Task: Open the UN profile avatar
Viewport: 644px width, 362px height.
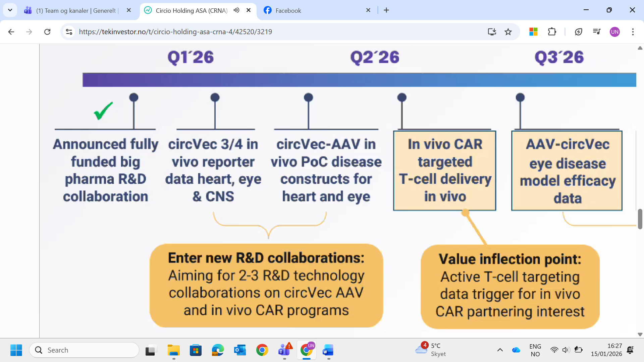Action: click(x=614, y=32)
